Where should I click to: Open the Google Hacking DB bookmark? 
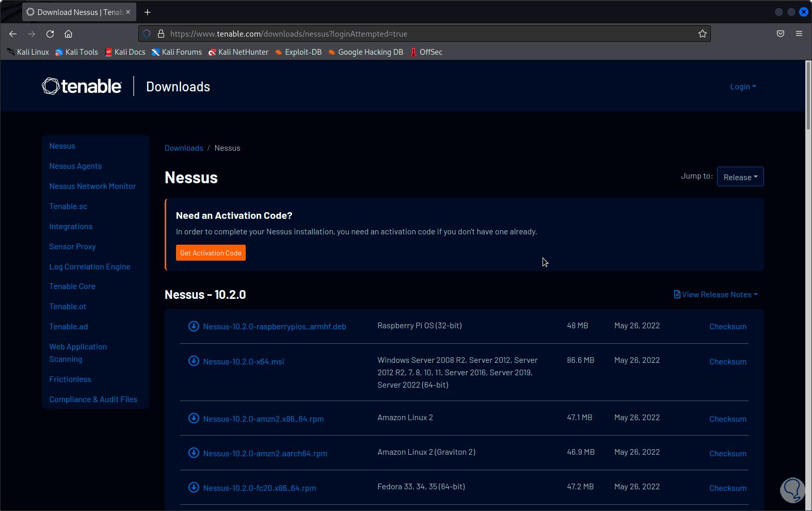pyautogui.click(x=365, y=52)
